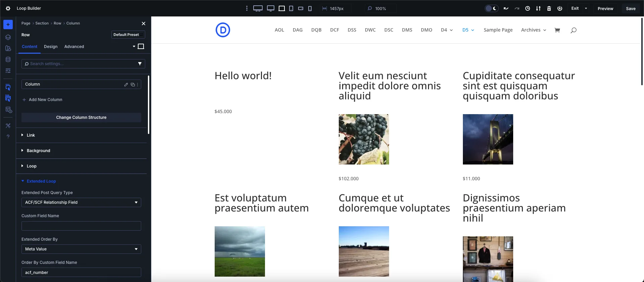Click the duplicate icon on Column item
Screen dimensions: 644x282
point(132,85)
